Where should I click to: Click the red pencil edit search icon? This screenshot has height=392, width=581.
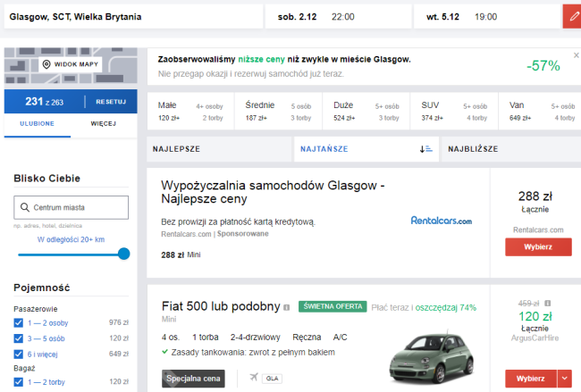572,17
